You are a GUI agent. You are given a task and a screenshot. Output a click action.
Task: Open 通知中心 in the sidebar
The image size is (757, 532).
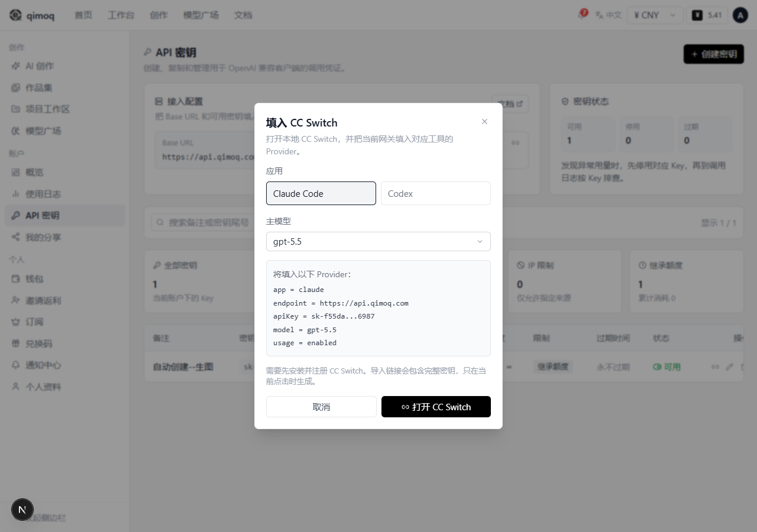[x=65, y=365]
